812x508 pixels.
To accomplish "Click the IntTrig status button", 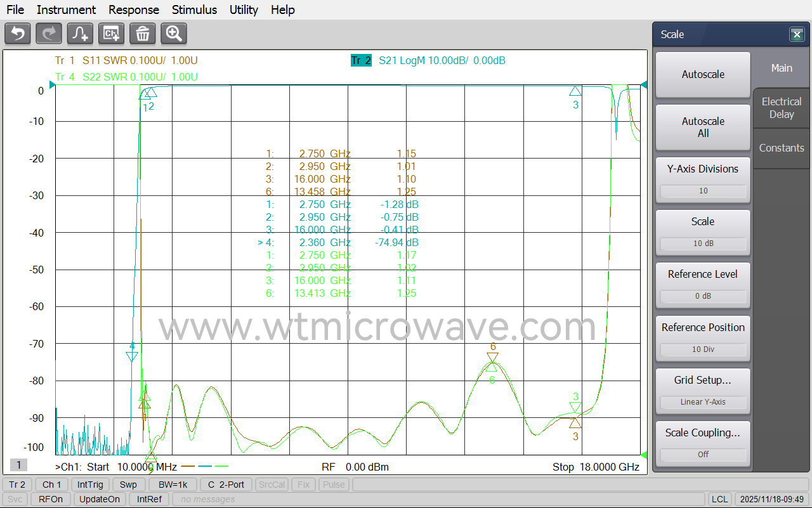I will click(91, 485).
